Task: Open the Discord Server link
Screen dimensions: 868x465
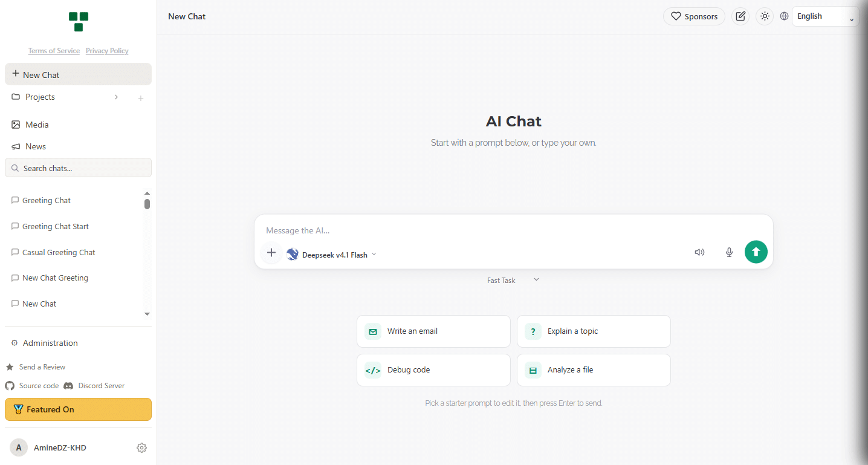Action: tap(94, 386)
